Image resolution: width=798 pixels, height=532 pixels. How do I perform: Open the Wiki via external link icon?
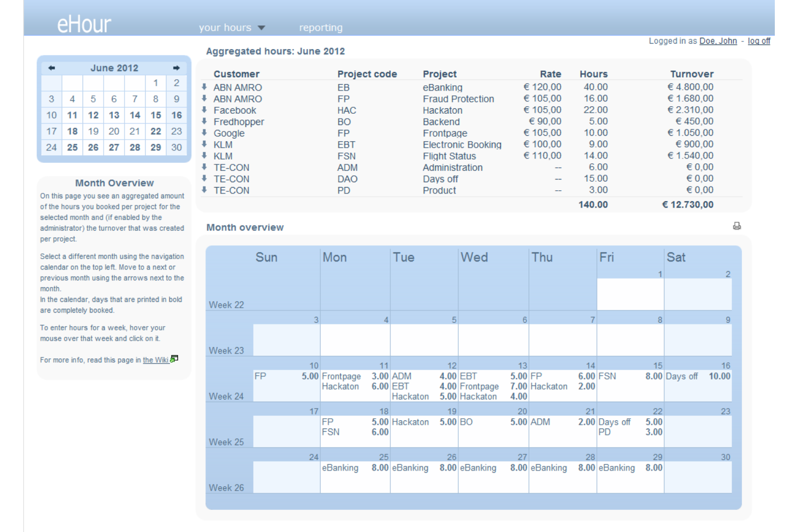[174, 358]
